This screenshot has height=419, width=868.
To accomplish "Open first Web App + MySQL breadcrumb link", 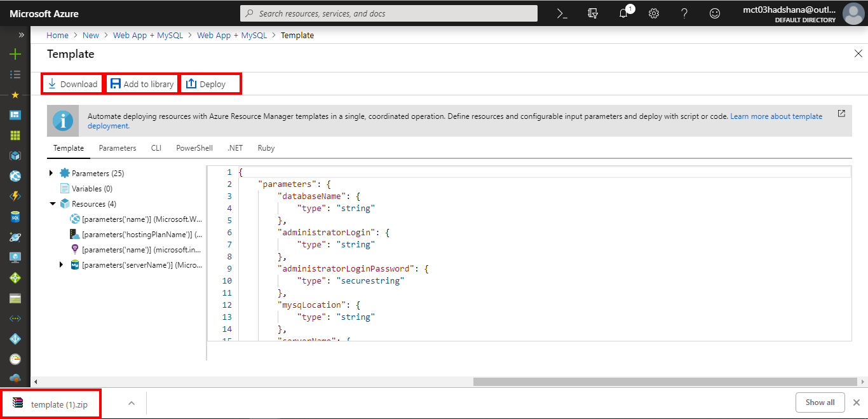I will (148, 36).
